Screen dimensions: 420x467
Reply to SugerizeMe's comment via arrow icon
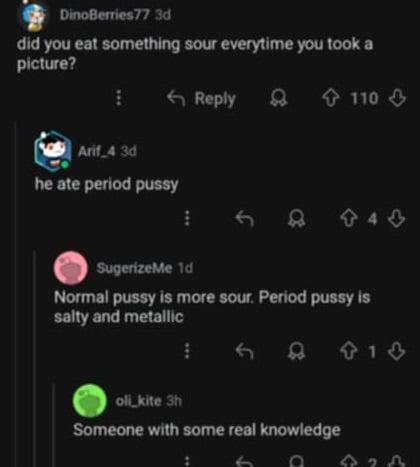(244, 351)
